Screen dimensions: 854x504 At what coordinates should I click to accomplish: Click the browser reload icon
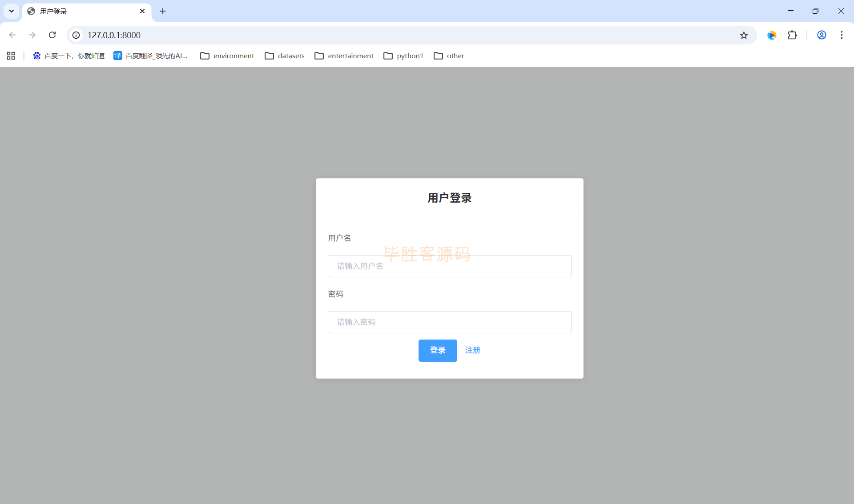52,35
